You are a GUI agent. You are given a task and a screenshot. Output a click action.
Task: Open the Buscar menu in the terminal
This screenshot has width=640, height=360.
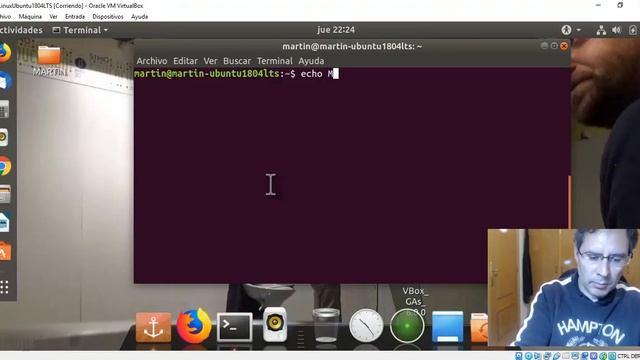pos(237,61)
